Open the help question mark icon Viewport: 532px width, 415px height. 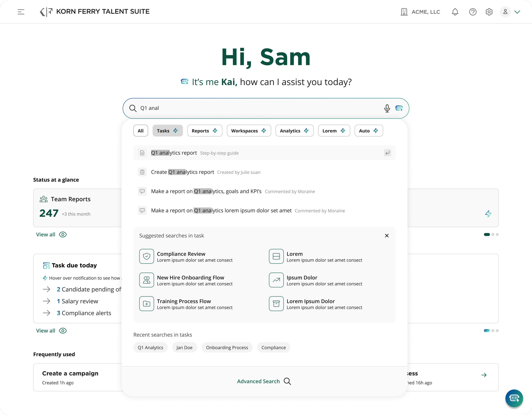[473, 12]
